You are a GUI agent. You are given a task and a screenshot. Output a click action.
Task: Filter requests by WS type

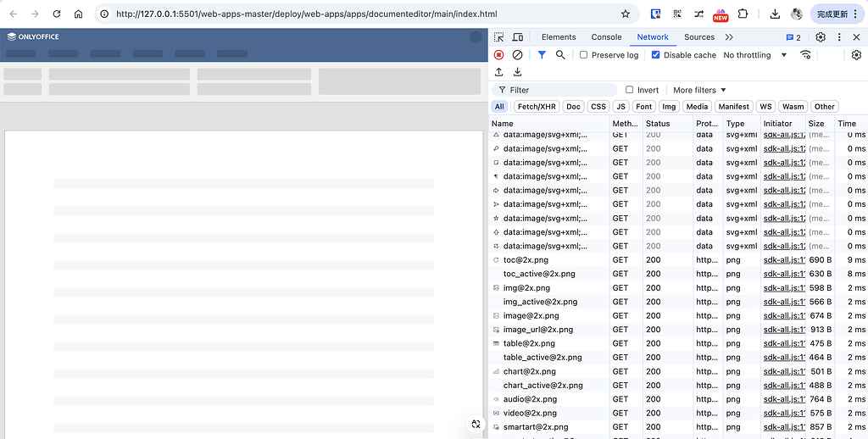[765, 106]
